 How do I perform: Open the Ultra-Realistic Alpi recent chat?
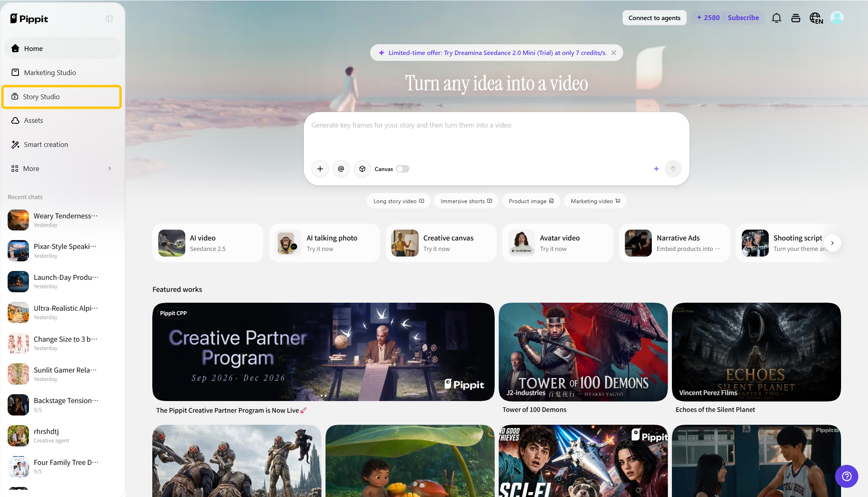click(x=62, y=312)
